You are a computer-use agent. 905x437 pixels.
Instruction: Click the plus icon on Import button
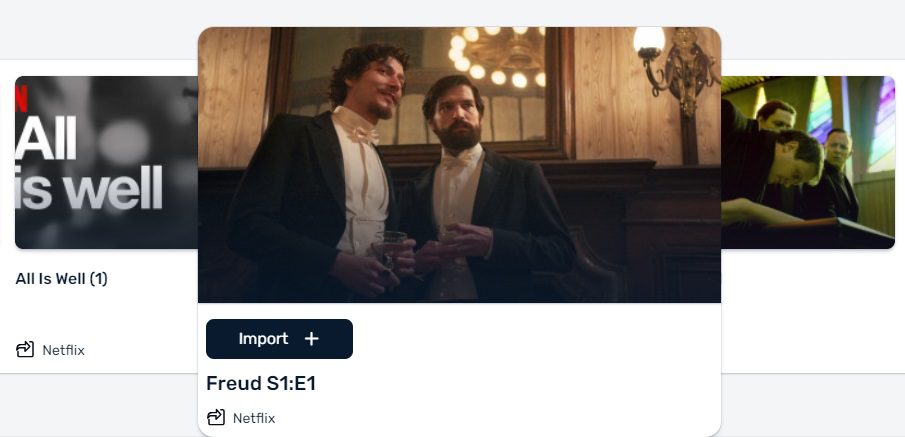(312, 339)
